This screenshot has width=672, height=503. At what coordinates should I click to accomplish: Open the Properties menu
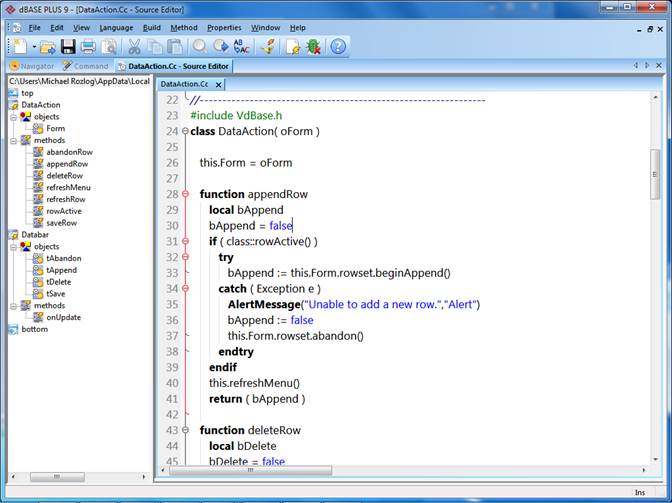(x=223, y=27)
